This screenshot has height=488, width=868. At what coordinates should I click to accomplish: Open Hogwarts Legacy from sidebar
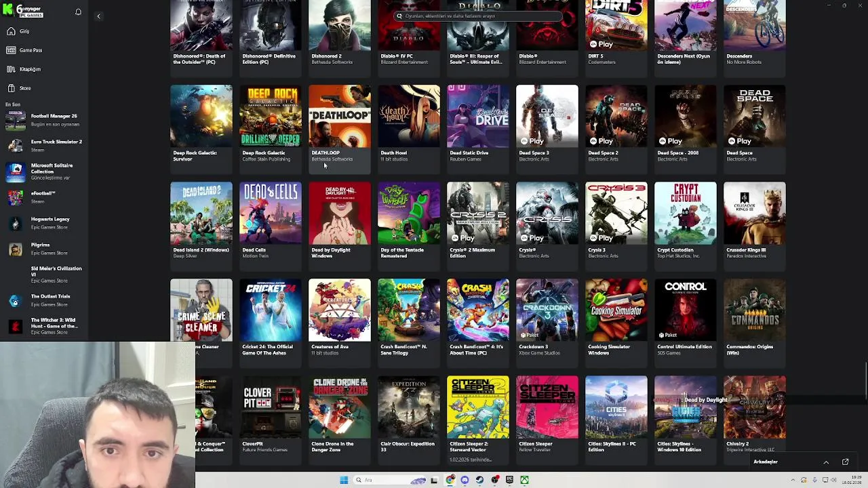[44, 223]
